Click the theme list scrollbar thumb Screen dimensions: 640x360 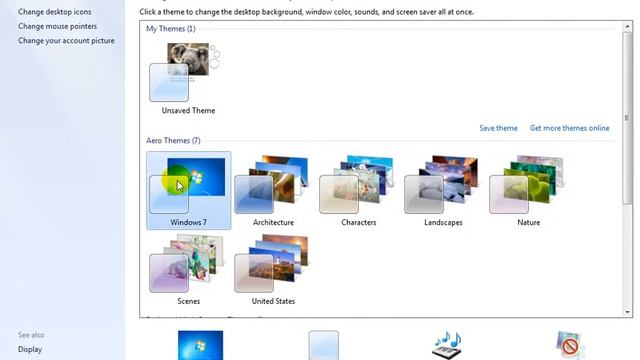point(627,118)
